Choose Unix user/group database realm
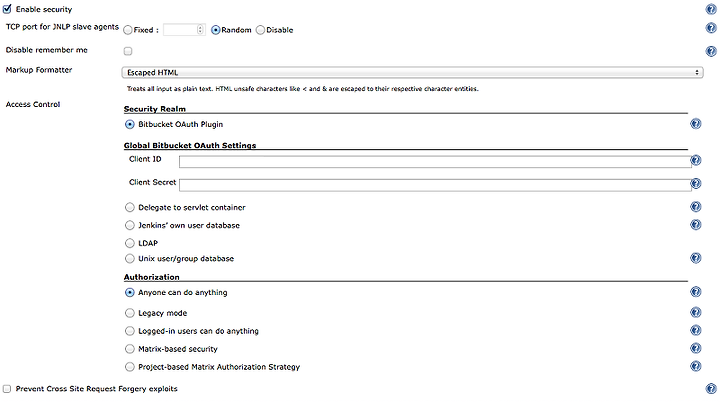The height and width of the screenshot is (402, 720). (129, 259)
